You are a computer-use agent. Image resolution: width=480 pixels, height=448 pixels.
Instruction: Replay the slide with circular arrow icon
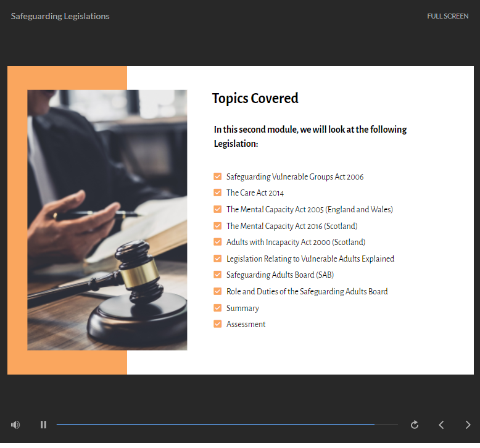coord(415,425)
